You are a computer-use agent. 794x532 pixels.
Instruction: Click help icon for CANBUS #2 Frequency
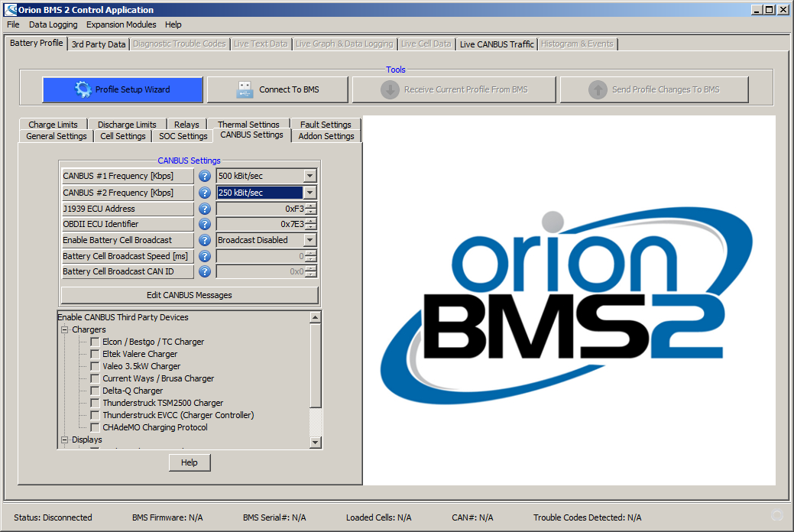point(205,193)
